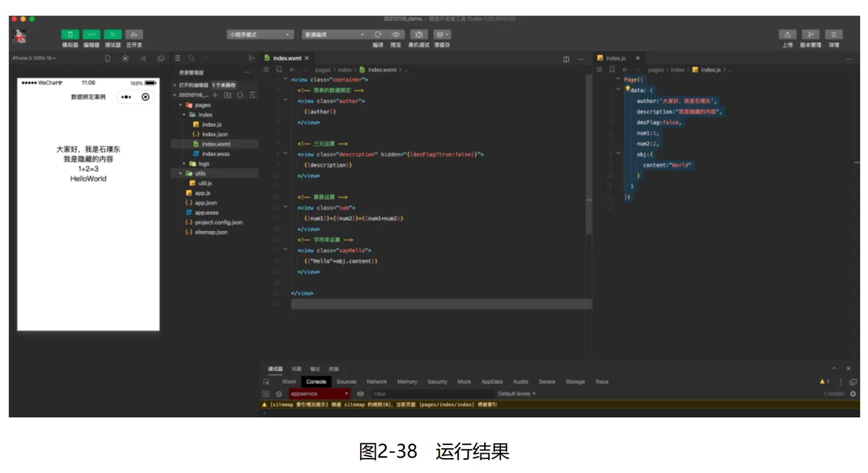Click the 编译 compile refresh icon

pos(378,35)
